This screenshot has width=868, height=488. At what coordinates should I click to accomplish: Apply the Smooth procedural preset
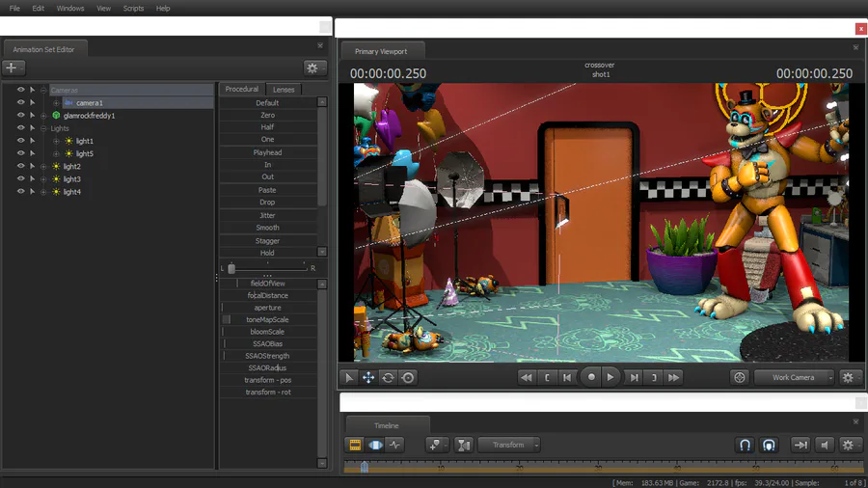tap(267, 228)
